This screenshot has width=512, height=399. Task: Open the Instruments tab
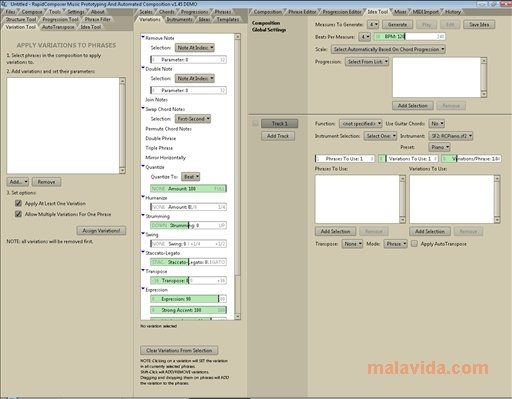tap(179, 19)
